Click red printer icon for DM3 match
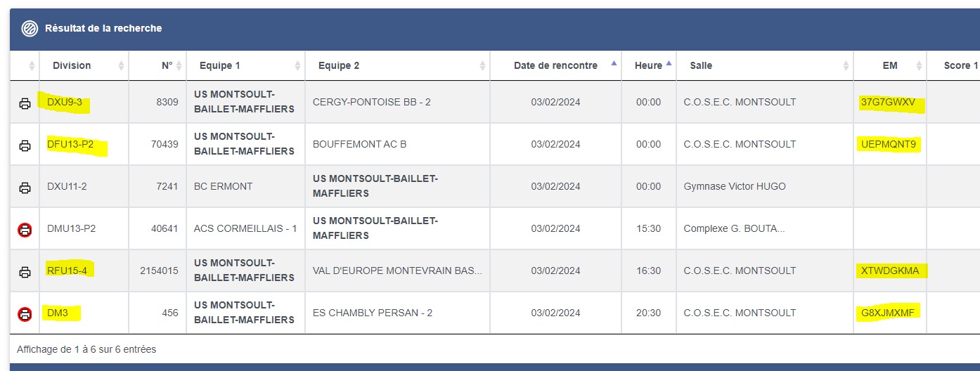Viewport: 980px width, 371px height. click(x=25, y=313)
